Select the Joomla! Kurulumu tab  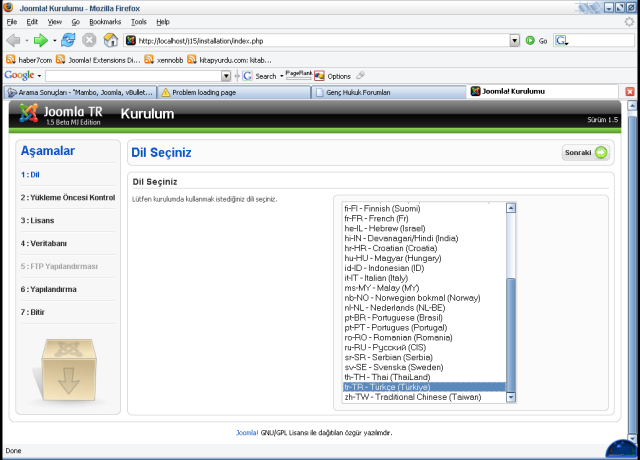[x=543, y=91]
